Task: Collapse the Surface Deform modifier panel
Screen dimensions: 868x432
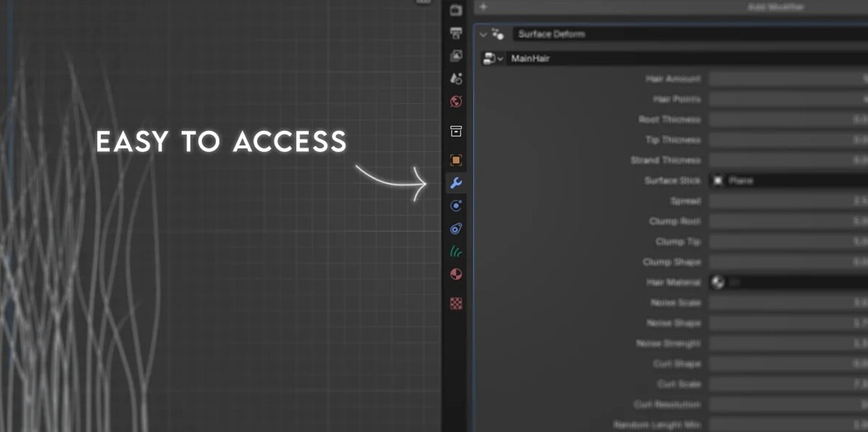Action: pyautogui.click(x=483, y=35)
